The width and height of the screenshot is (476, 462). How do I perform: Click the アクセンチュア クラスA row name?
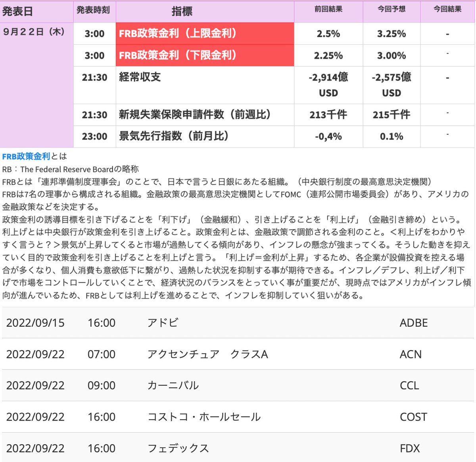click(207, 354)
